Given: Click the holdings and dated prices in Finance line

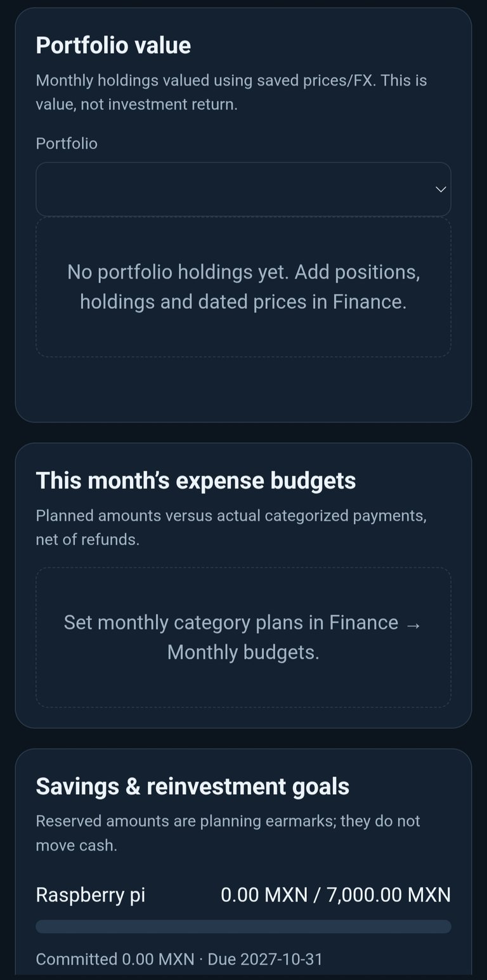Looking at the screenshot, I should click(243, 301).
